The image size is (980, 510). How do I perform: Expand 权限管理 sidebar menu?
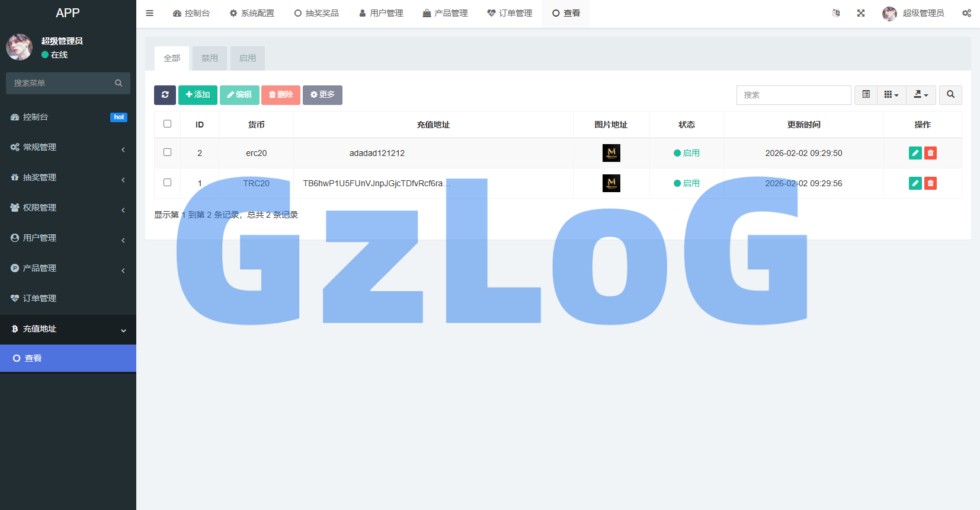click(68, 208)
